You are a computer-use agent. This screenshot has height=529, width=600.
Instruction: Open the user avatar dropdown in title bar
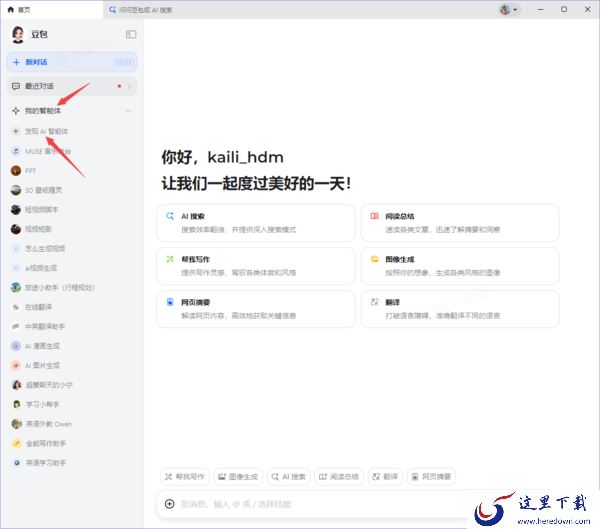(509, 10)
